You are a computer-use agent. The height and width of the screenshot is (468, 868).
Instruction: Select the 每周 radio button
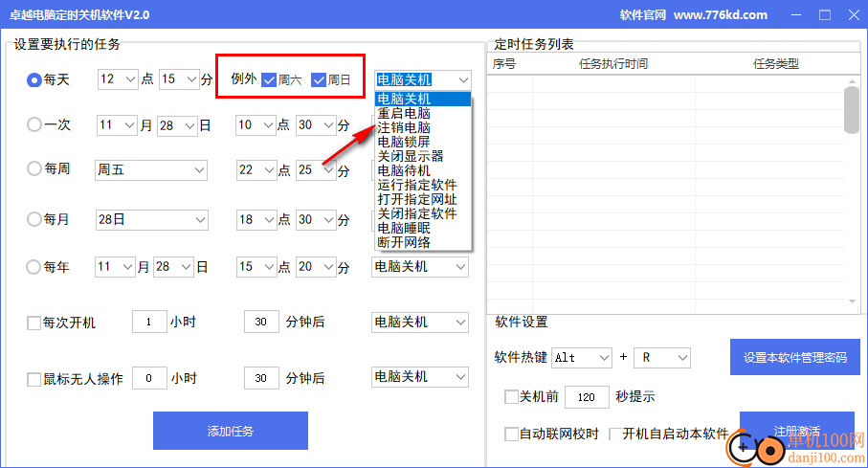(x=34, y=168)
